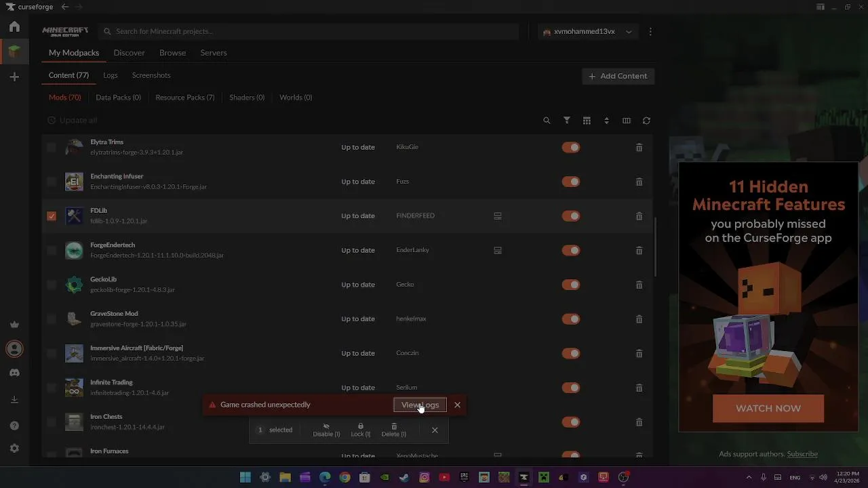Open File Explorer from the taskbar
The height and width of the screenshot is (488, 868).
pyautogui.click(x=285, y=477)
